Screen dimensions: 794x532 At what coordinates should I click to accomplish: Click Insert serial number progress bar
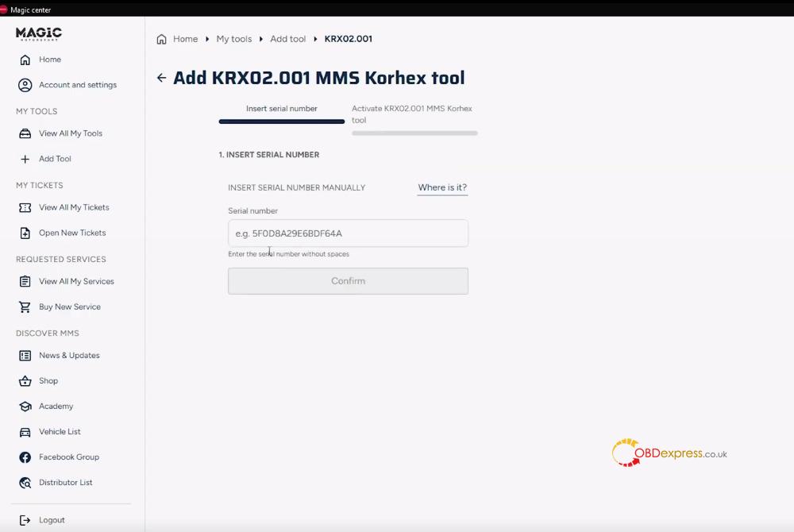pyautogui.click(x=282, y=121)
